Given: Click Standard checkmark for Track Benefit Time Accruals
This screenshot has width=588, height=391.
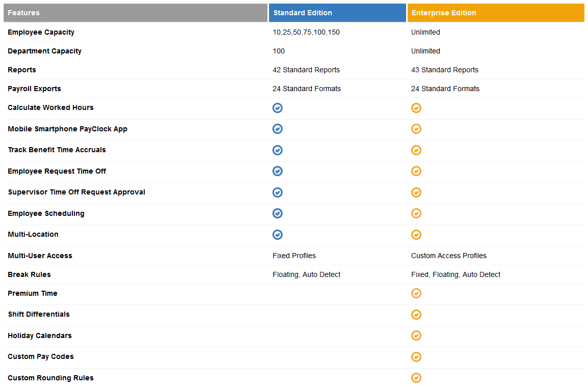Looking at the screenshot, I should click(x=278, y=150).
